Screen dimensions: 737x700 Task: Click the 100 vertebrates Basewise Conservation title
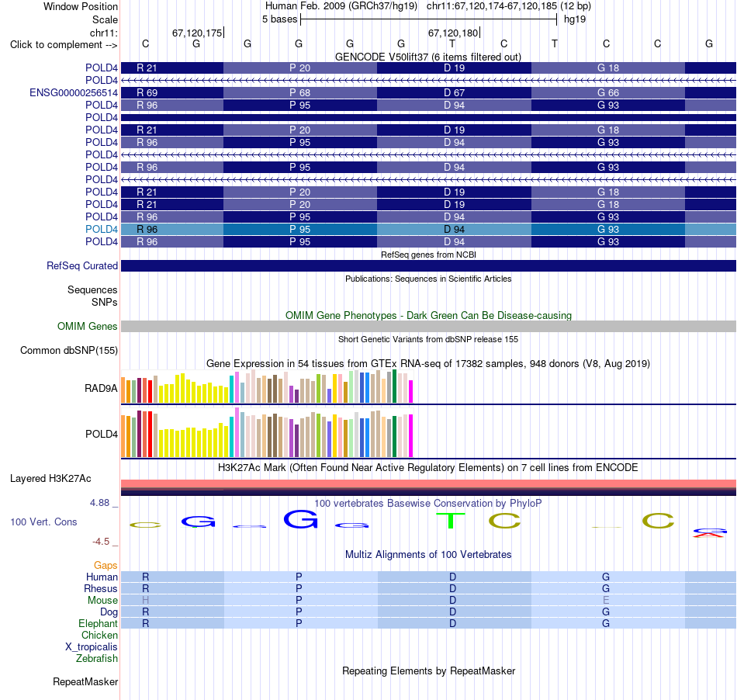[427, 504]
